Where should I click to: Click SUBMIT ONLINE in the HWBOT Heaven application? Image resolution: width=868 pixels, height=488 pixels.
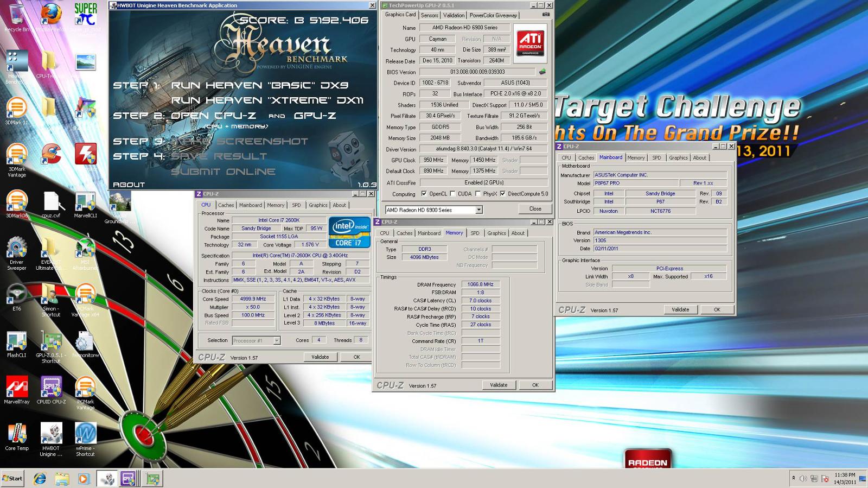[x=223, y=172]
